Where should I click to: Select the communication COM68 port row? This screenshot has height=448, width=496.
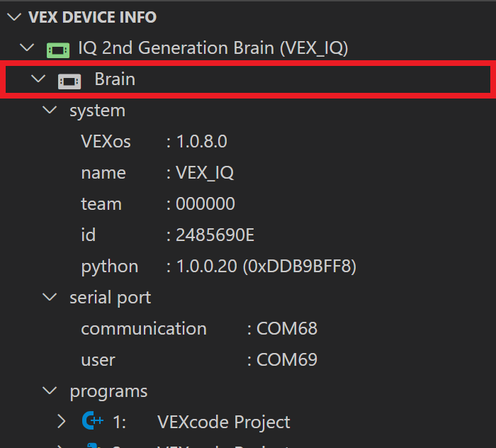pyautogui.click(x=198, y=329)
